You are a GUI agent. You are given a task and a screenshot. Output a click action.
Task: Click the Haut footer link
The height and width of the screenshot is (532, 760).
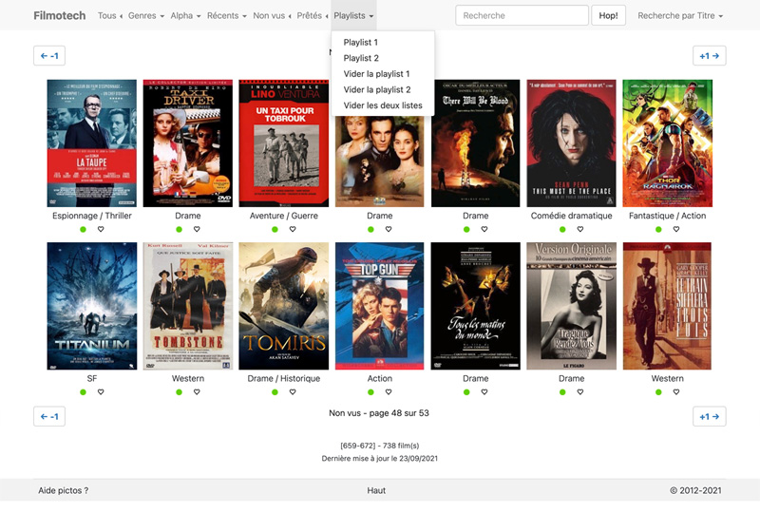tap(376, 490)
